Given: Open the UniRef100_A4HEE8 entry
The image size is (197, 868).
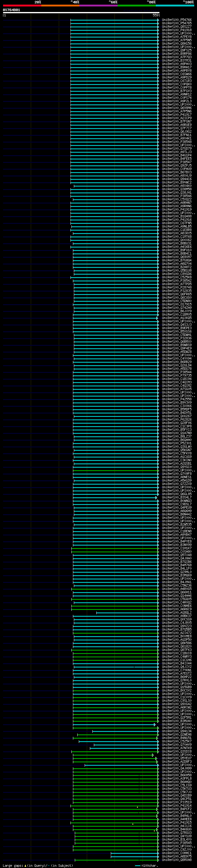Looking at the screenshot, I should coord(176,819).
